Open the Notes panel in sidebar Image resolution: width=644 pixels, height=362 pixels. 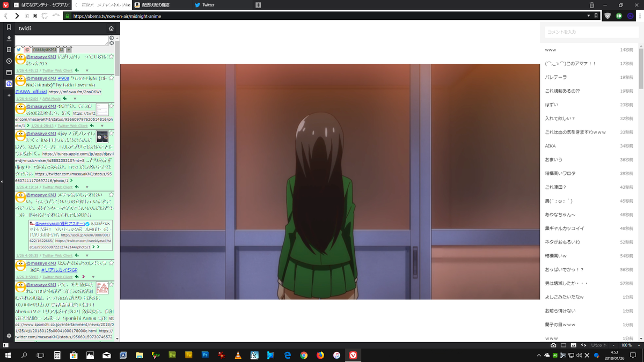click(x=9, y=50)
